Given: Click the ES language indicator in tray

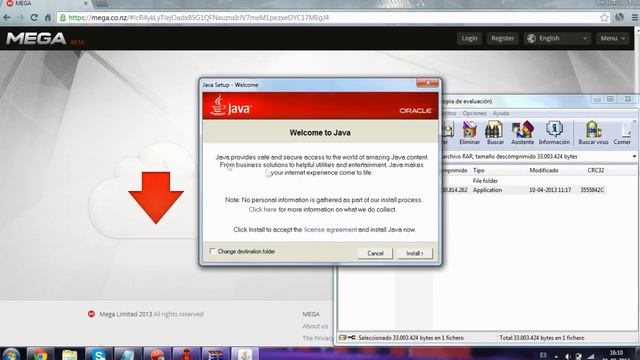Looking at the screenshot, I should (543, 355).
